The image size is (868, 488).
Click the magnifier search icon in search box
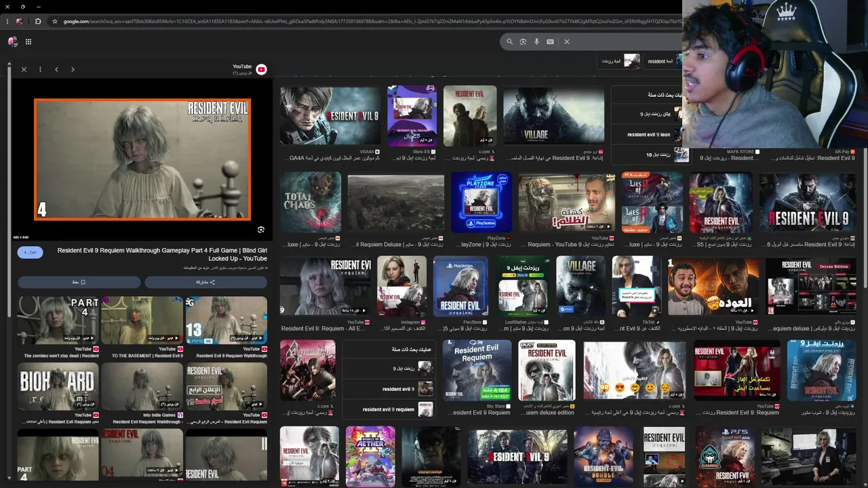[509, 41]
